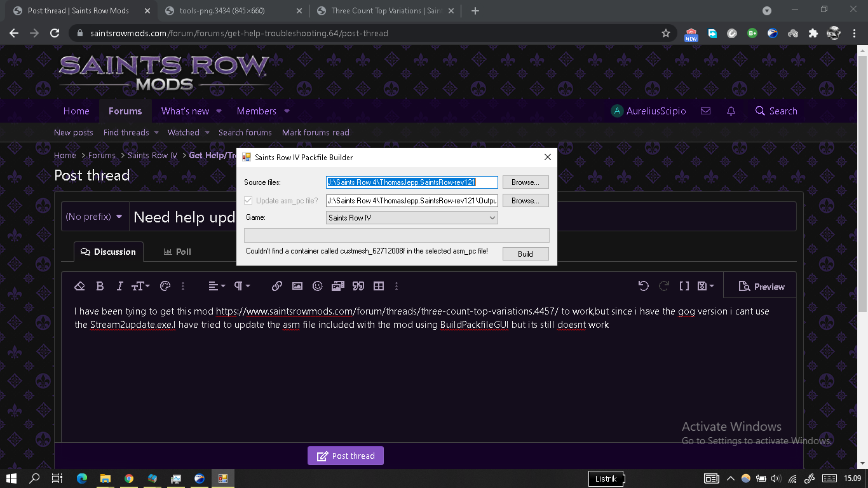Open alerts bell icon
868x488 pixels.
point(731,111)
